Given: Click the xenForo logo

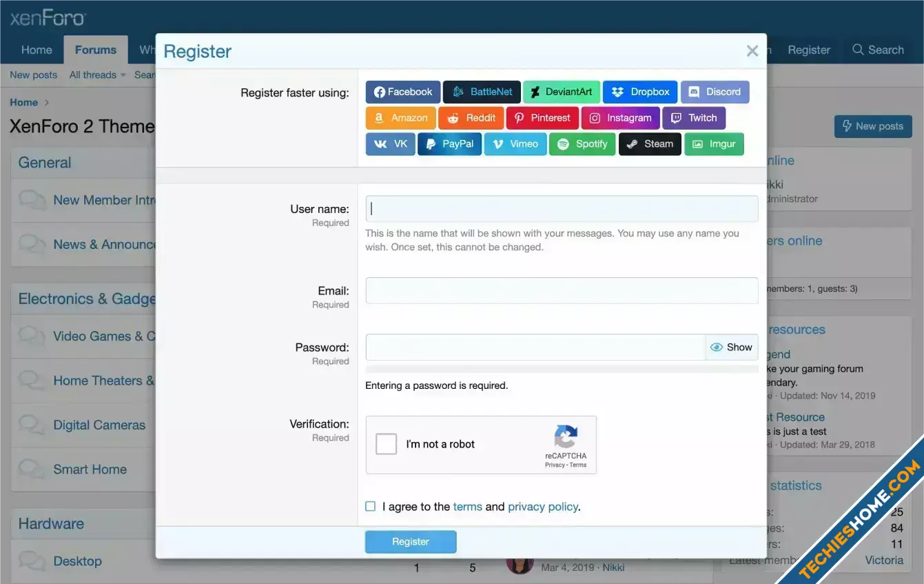Looking at the screenshot, I should pyautogui.click(x=48, y=18).
